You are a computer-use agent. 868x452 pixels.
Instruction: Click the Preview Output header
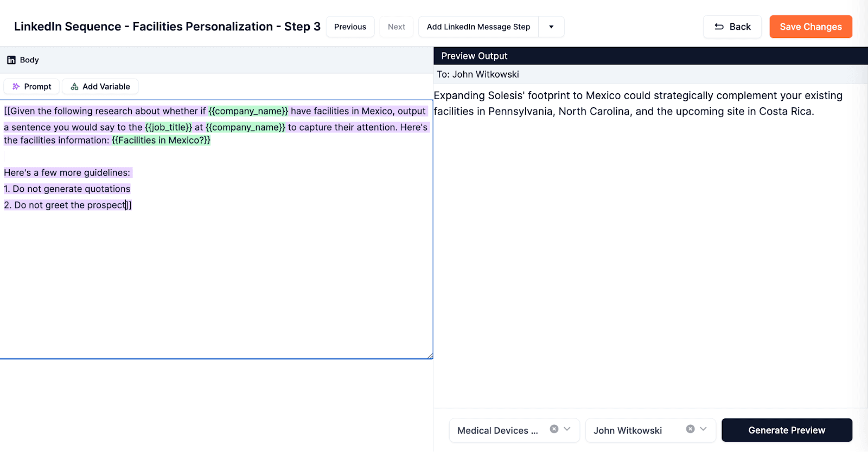click(x=650, y=56)
